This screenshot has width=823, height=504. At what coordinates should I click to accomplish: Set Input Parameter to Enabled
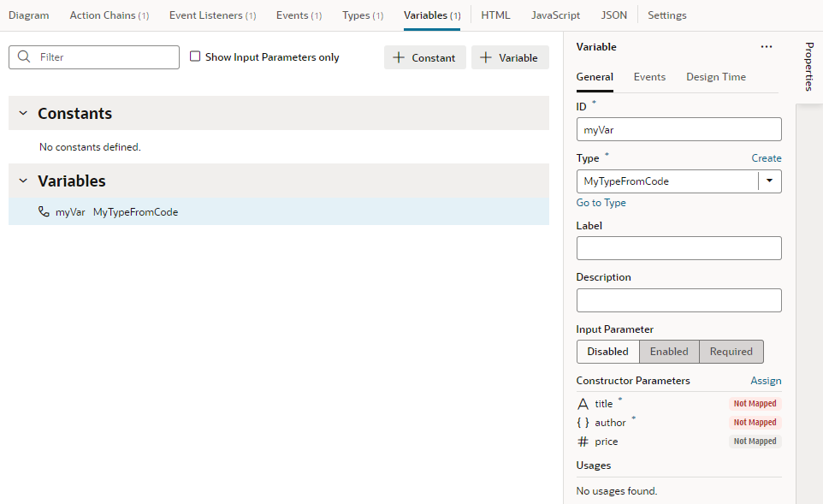click(669, 352)
